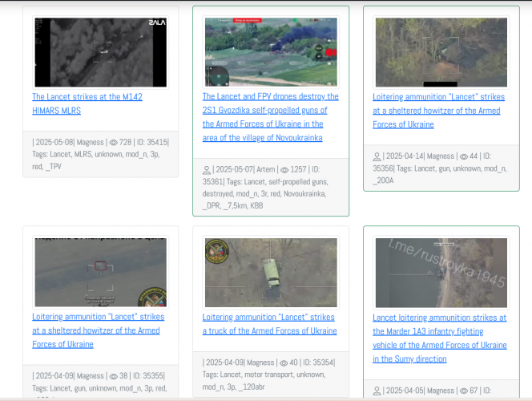
Task: Click the 'mod_n, 3p, _120abr' tags line
Action: 233,387
